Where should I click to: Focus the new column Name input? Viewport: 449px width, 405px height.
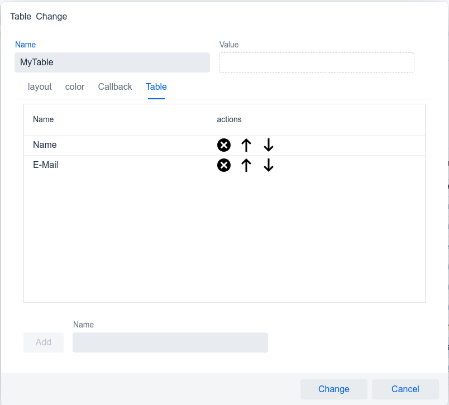[x=170, y=342]
